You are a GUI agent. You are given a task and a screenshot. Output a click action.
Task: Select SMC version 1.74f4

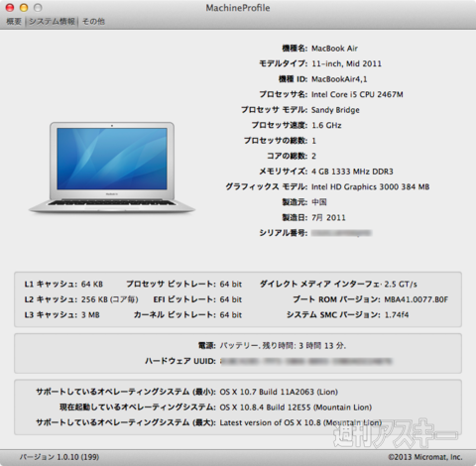397,315
